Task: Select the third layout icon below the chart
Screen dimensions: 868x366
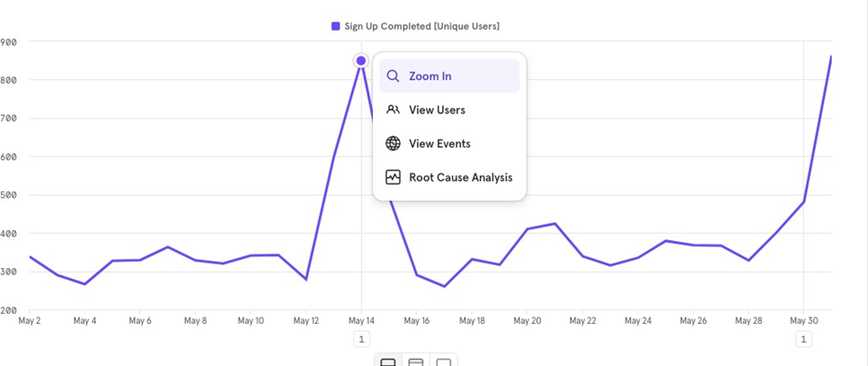Action: 444,362
